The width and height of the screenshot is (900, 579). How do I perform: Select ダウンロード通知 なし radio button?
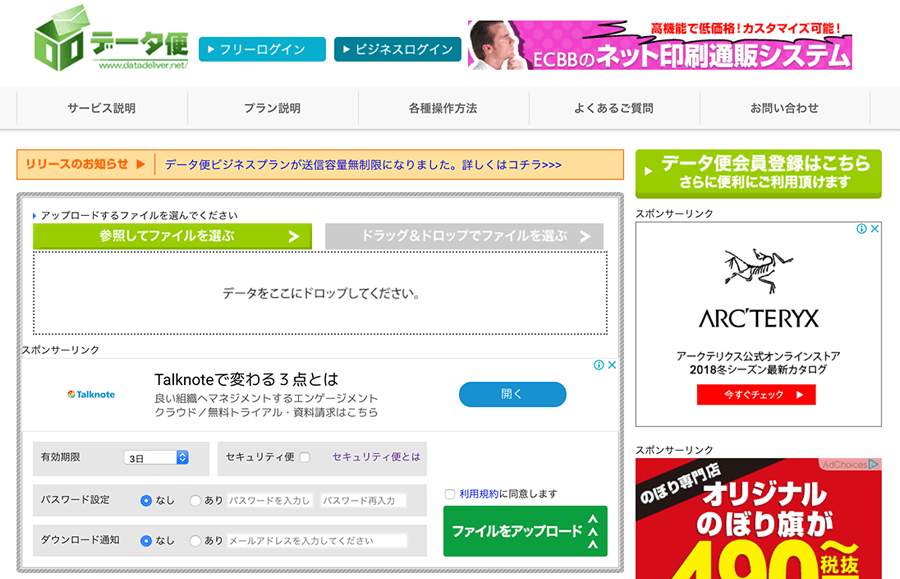click(x=146, y=541)
